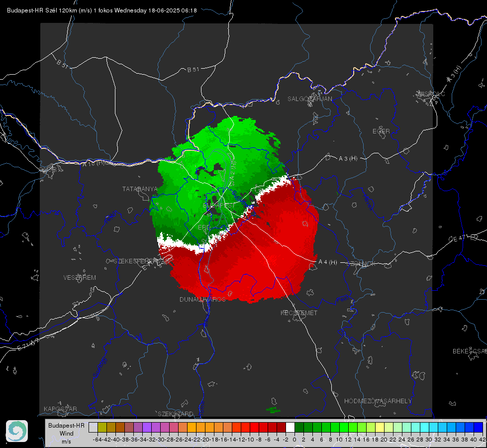Viewport: 487px width, 448px height.
Task: Click the dark red swatch between -4 and -2
Action: (x=281, y=427)
